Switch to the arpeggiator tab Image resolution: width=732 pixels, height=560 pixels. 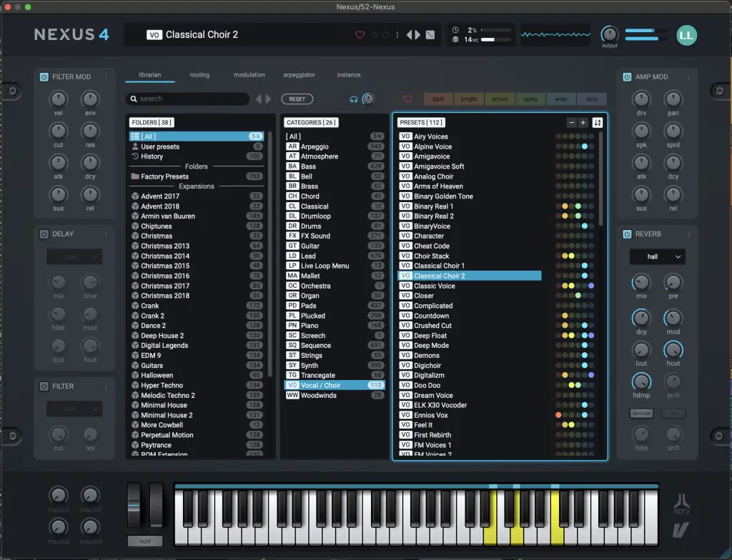[x=299, y=75]
